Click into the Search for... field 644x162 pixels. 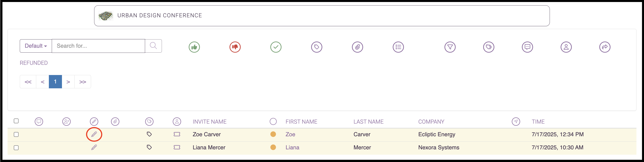(98, 46)
